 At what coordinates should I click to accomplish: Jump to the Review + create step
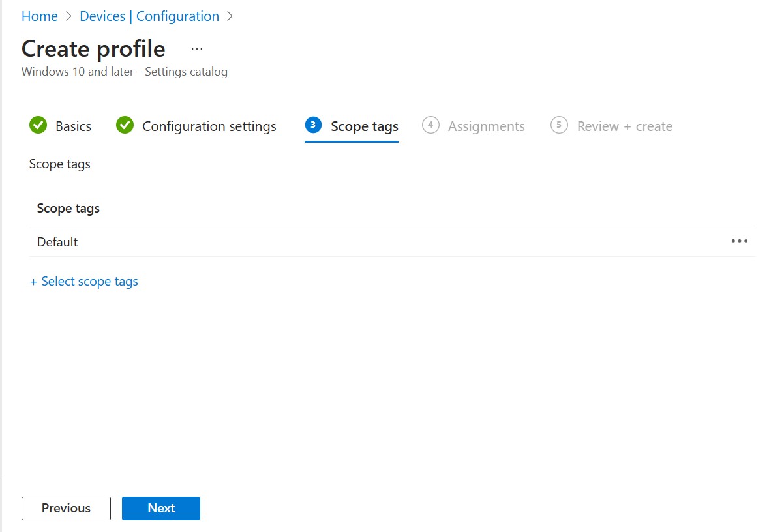[624, 126]
